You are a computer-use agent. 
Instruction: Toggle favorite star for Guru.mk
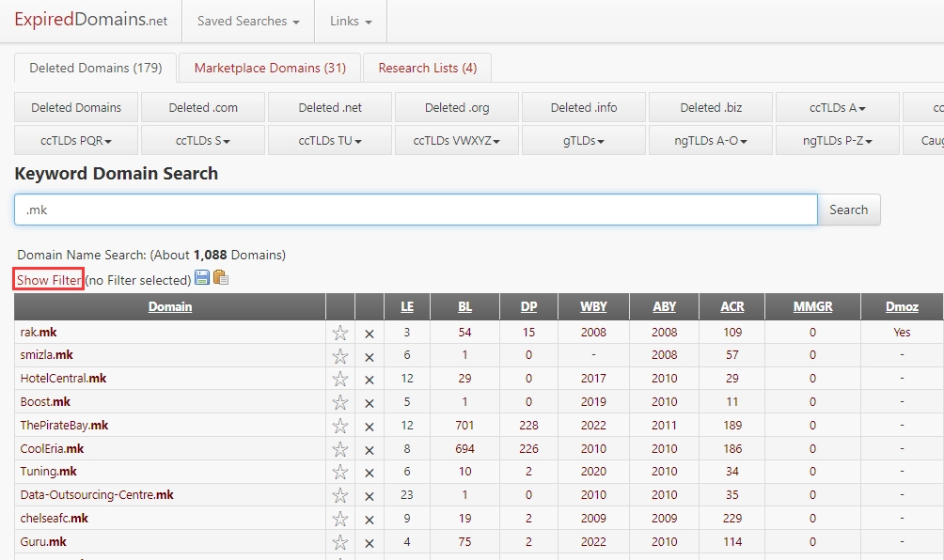tap(340, 542)
